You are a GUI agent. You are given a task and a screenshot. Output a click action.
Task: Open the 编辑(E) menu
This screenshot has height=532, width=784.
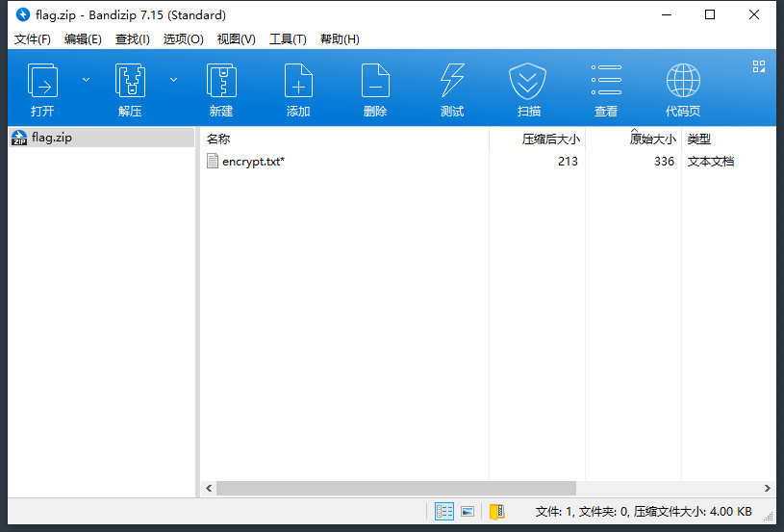coord(83,39)
